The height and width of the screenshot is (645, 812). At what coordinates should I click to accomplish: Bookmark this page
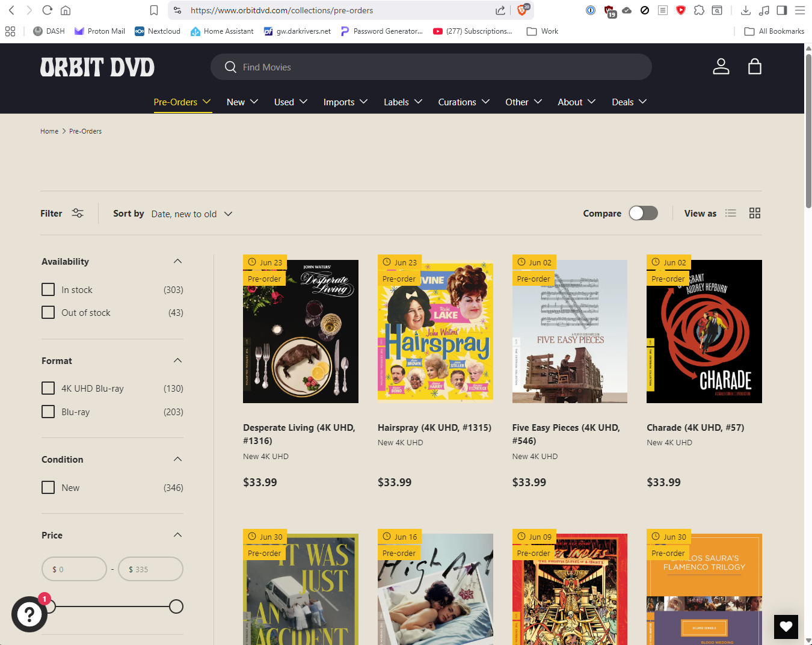point(154,10)
